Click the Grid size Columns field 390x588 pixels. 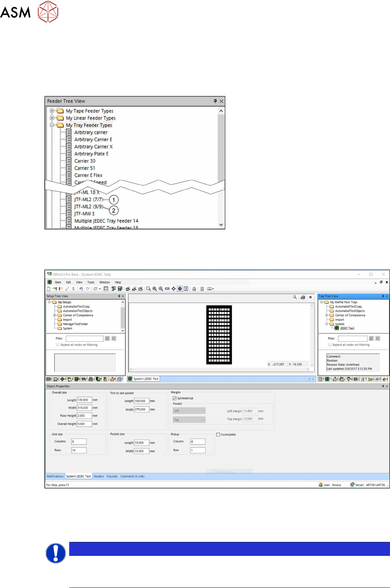coord(79,442)
